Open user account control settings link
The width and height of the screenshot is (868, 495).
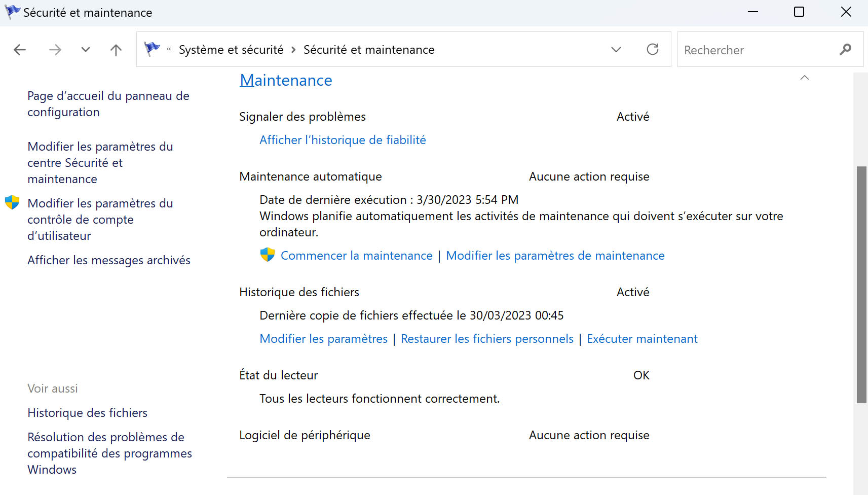(100, 220)
